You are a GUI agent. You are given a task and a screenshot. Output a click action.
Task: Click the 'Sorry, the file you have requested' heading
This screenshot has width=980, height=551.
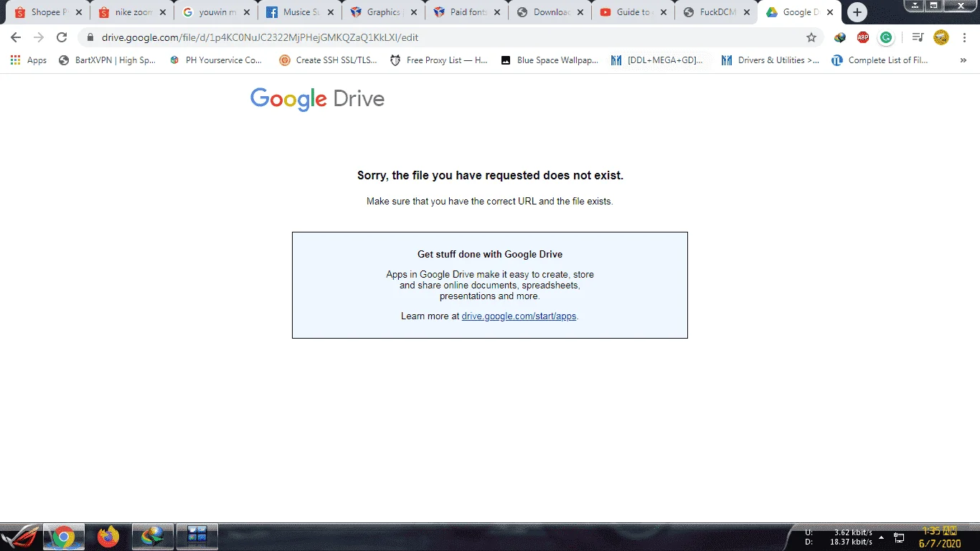490,175
